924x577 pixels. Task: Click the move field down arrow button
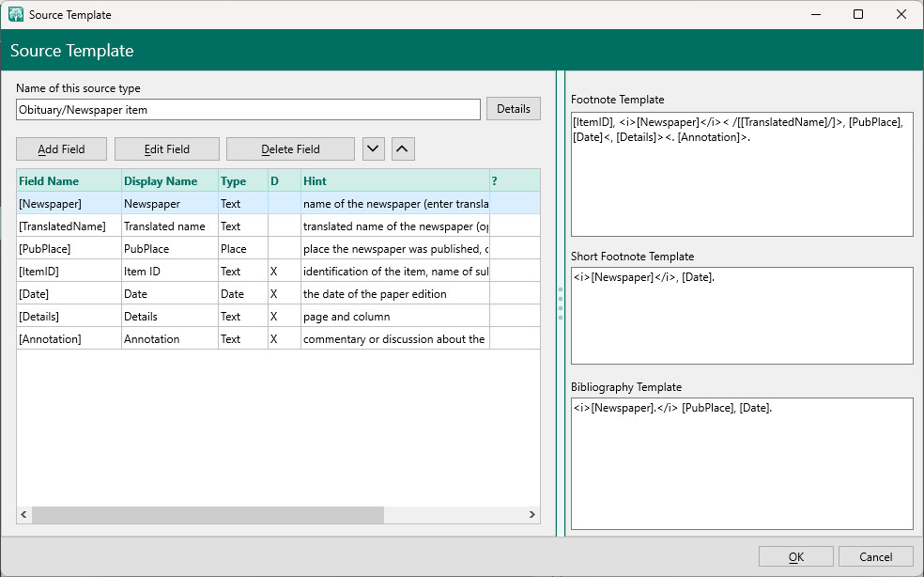tap(373, 148)
